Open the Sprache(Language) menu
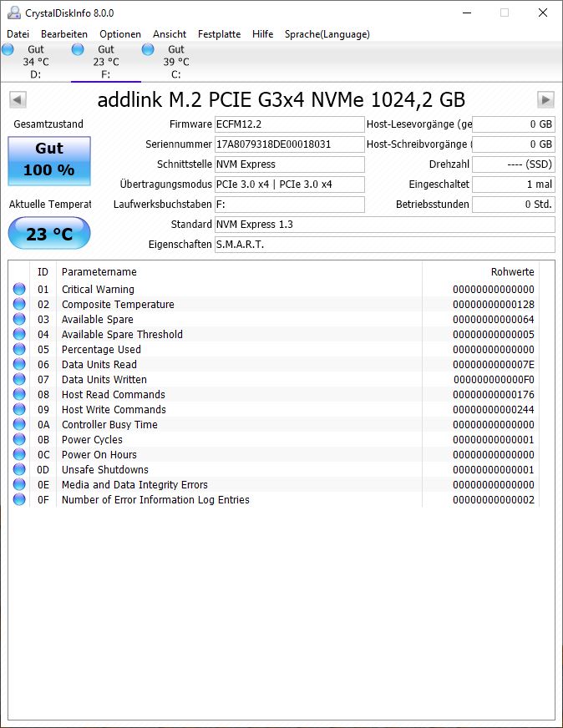This screenshot has height=728, width=563. [x=327, y=34]
